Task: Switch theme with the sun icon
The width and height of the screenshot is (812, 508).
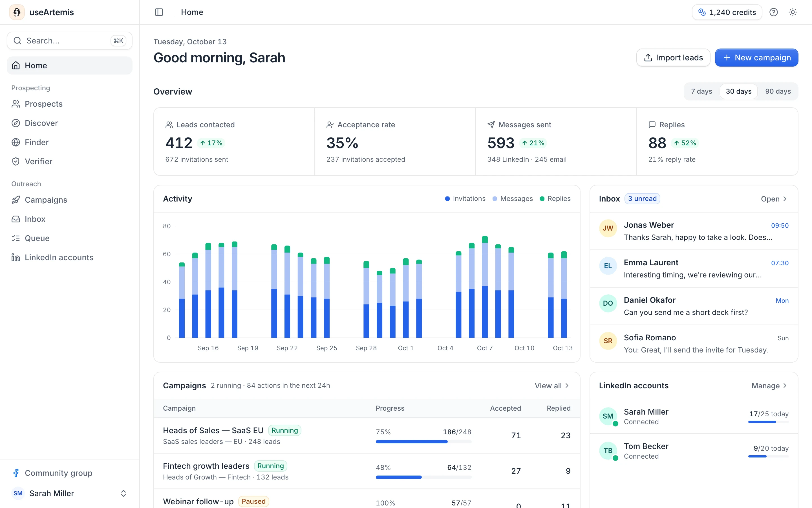Action: coord(793,12)
